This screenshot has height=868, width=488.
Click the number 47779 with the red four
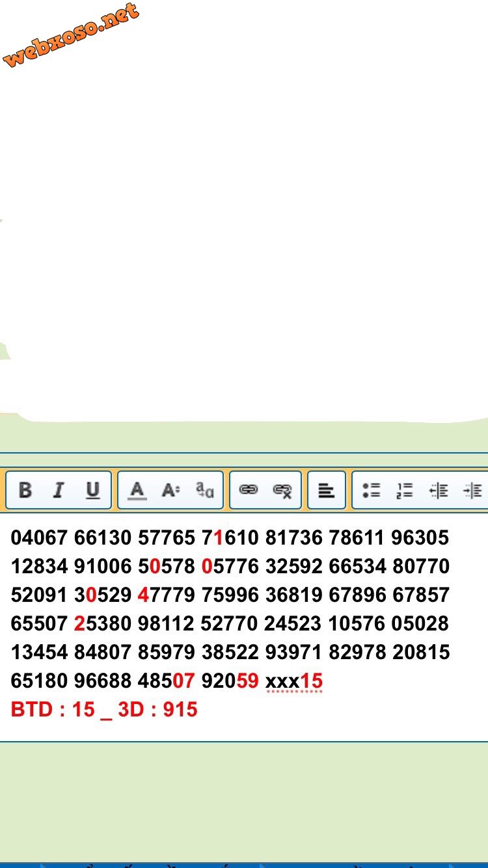point(166,595)
